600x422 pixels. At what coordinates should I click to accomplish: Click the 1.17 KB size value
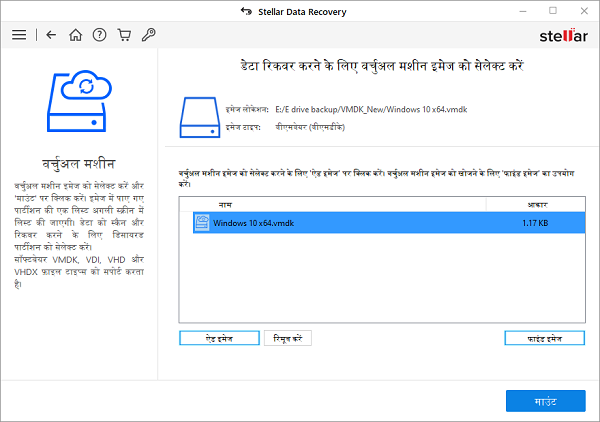535,223
